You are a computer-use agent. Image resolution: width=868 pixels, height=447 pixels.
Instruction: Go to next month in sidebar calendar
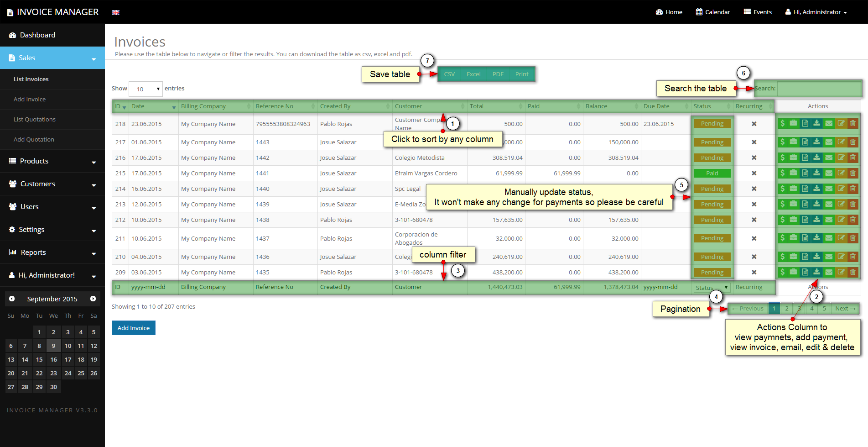pyautogui.click(x=93, y=299)
